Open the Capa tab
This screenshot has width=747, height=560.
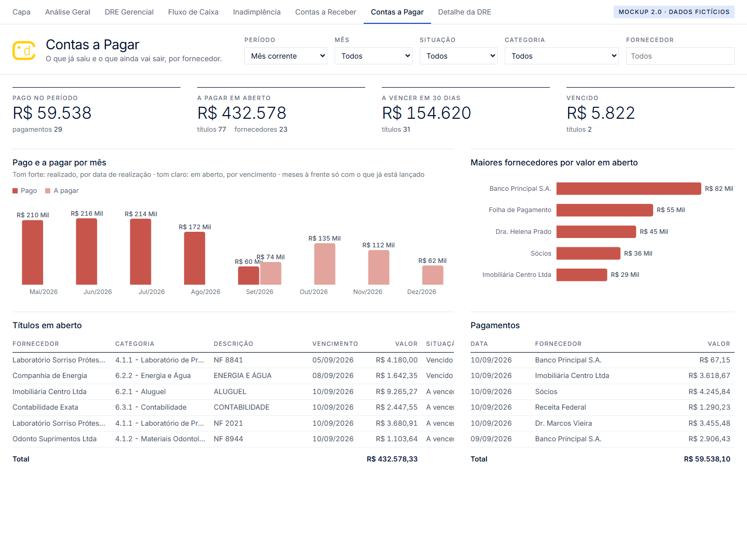click(x=21, y=12)
